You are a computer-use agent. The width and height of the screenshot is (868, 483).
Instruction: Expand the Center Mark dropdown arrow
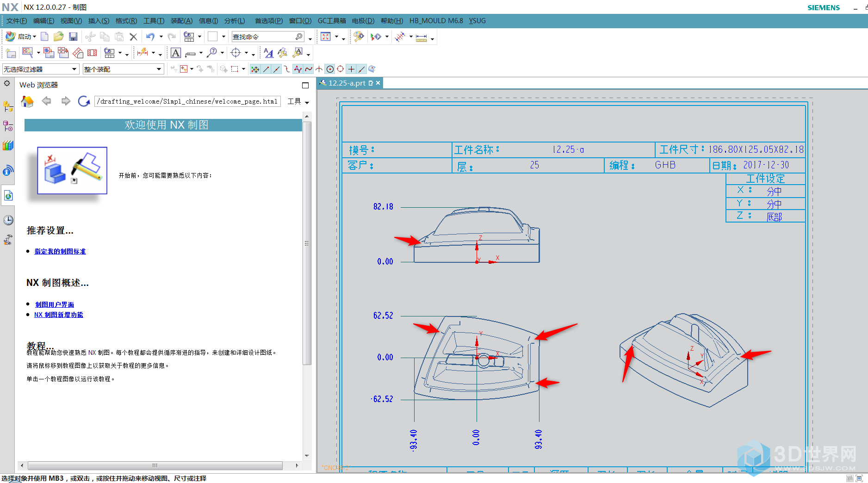(246, 53)
